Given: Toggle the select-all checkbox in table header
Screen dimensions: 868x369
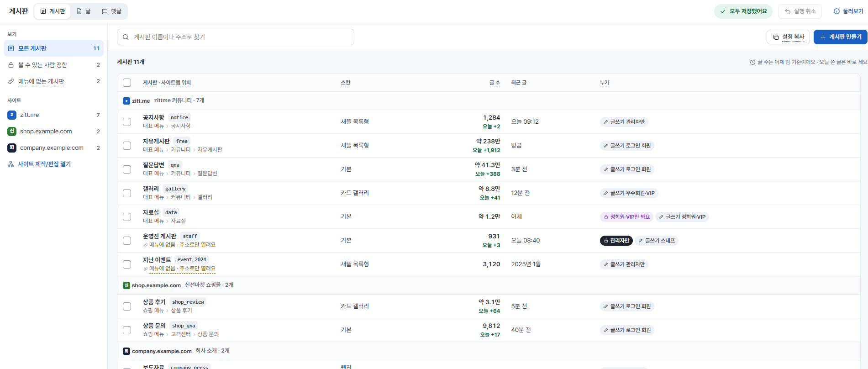Looking at the screenshot, I should pos(127,83).
